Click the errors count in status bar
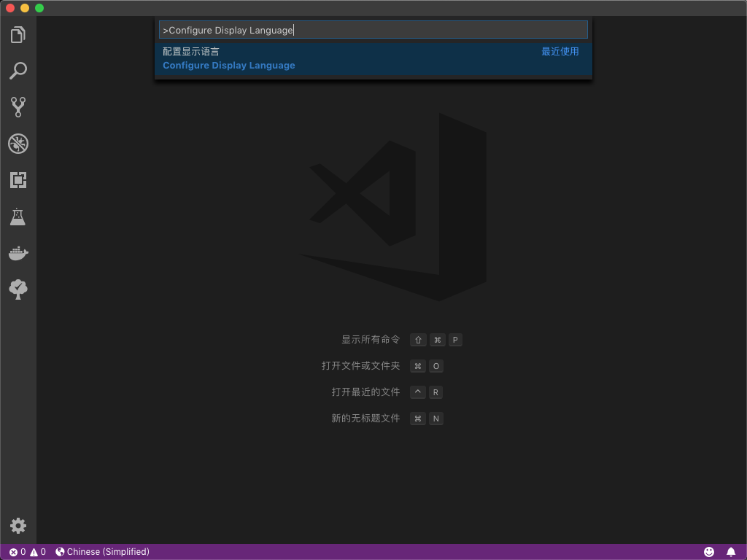The image size is (747, 560). pos(17,552)
